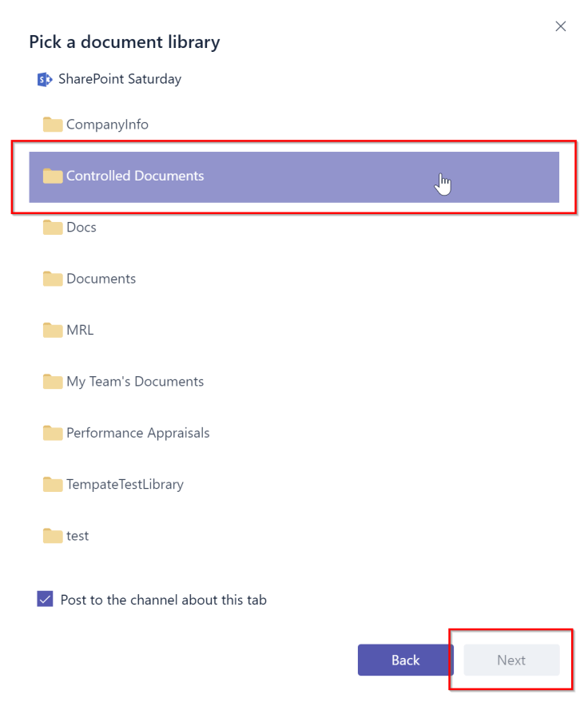Click the SharePoint Saturday site name
Screen dimensions: 588x702
120,79
